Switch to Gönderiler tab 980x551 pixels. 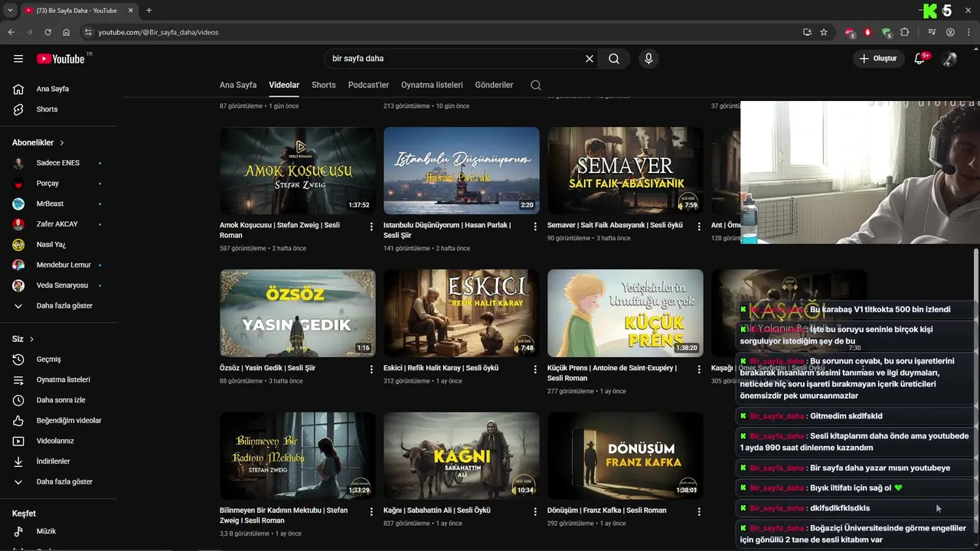pyautogui.click(x=494, y=85)
